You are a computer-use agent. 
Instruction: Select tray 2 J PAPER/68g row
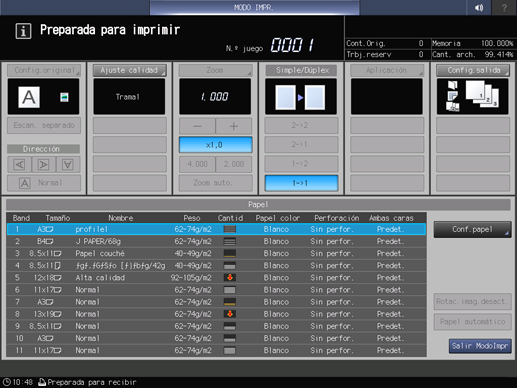click(x=216, y=241)
